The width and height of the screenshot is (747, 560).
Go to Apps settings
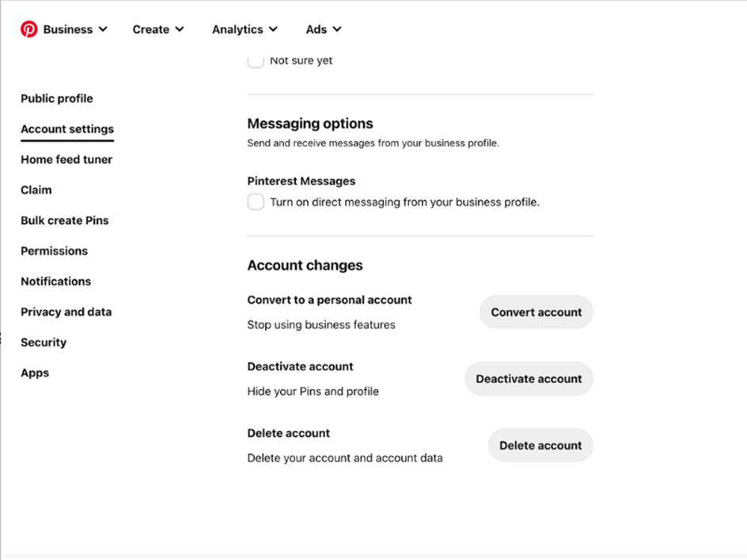(35, 373)
